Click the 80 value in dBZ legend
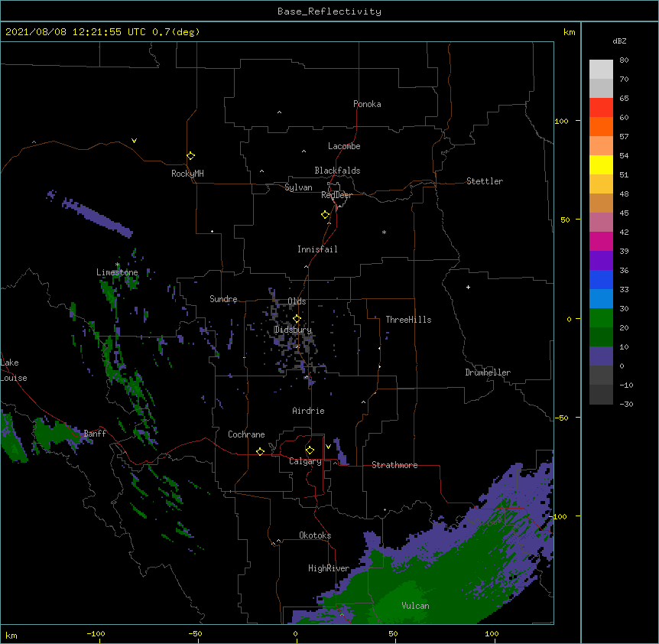Viewport: 659px width, 644px height. click(x=624, y=60)
